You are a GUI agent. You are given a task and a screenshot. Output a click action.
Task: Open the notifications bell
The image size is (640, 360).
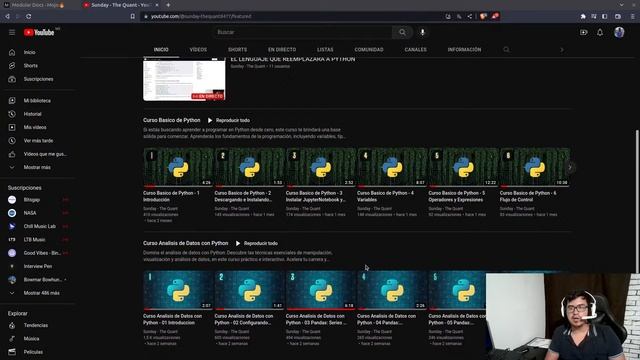click(600, 32)
